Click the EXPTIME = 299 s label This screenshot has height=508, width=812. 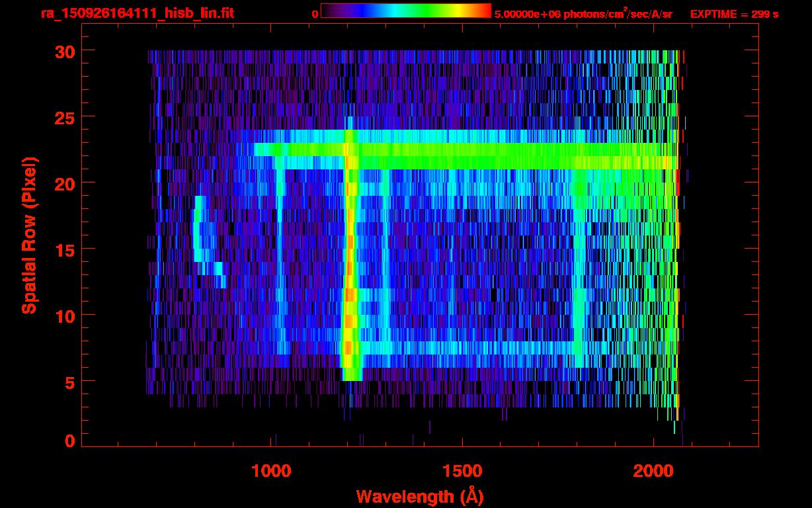pyautogui.click(x=734, y=14)
